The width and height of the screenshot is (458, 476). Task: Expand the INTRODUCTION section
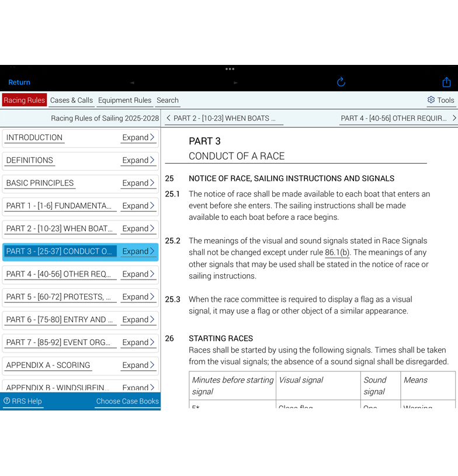(138, 137)
